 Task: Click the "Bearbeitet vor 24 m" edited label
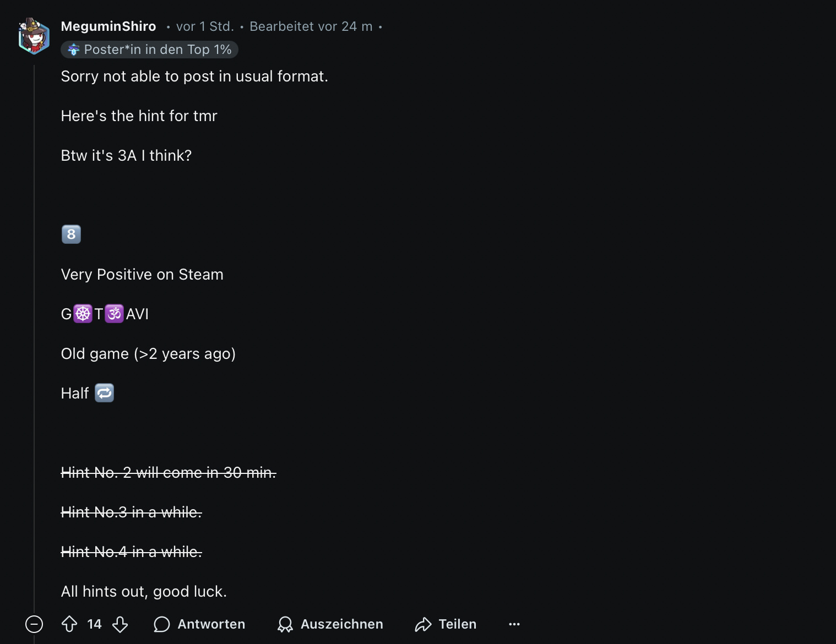(x=311, y=26)
